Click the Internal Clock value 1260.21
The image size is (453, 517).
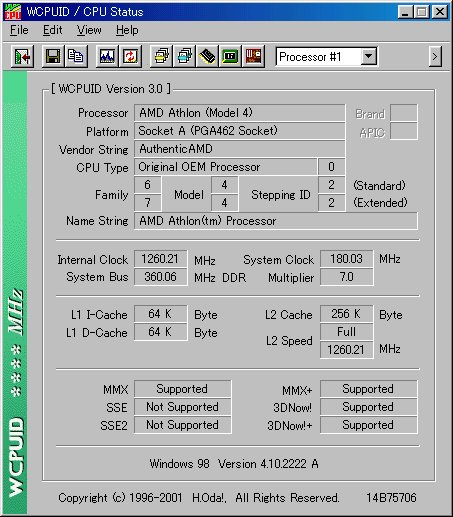tap(160, 259)
